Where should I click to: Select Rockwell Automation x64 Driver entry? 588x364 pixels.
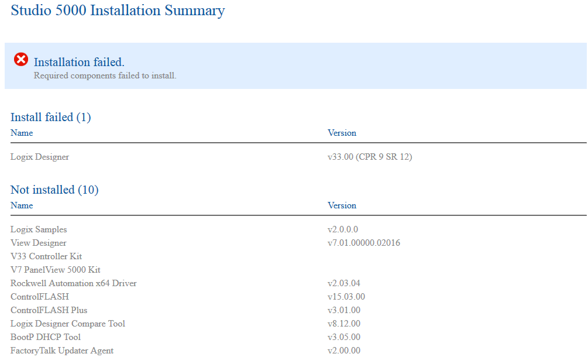pyautogui.click(x=74, y=283)
